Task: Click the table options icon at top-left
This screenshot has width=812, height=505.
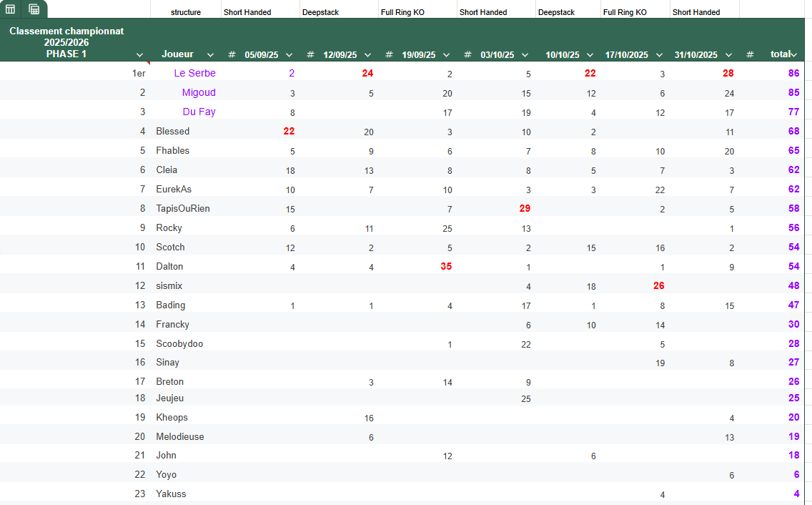Action: pos(11,9)
